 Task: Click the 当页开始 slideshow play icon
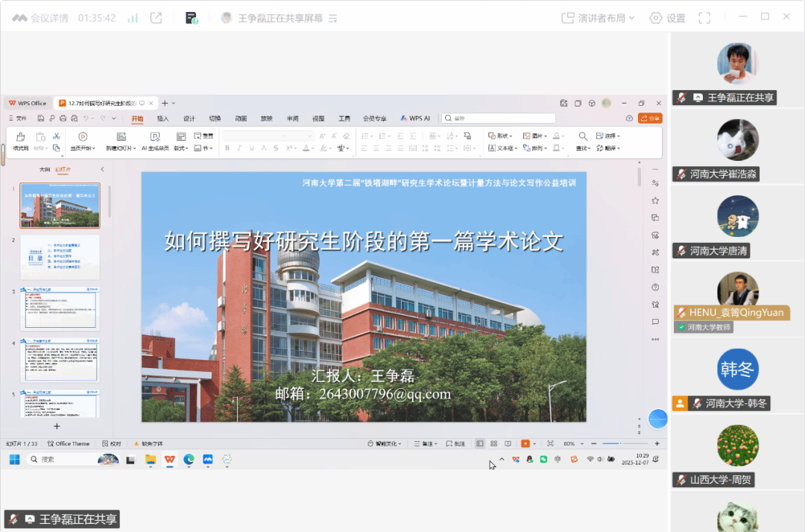click(x=82, y=137)
